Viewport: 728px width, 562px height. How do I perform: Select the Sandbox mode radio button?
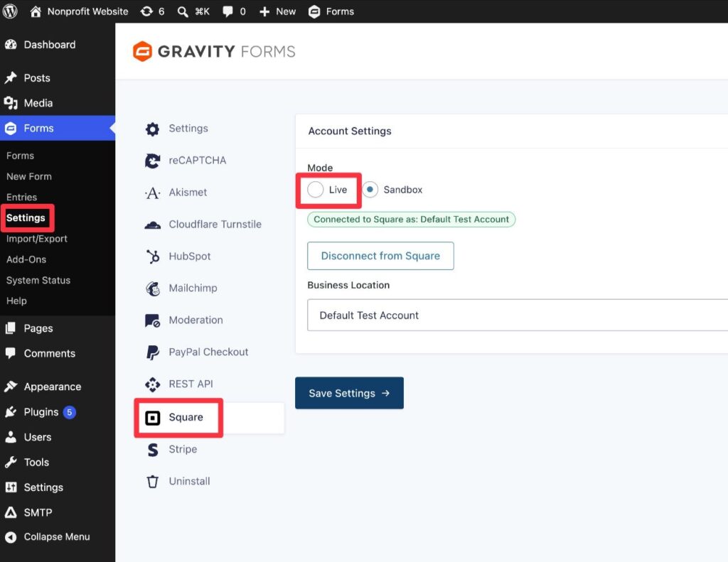point(370,189)
